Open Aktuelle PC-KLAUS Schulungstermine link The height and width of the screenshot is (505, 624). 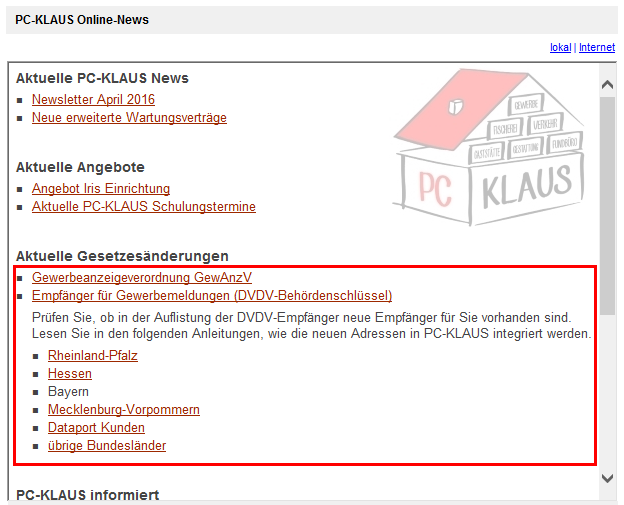click(x=143, y=207)
